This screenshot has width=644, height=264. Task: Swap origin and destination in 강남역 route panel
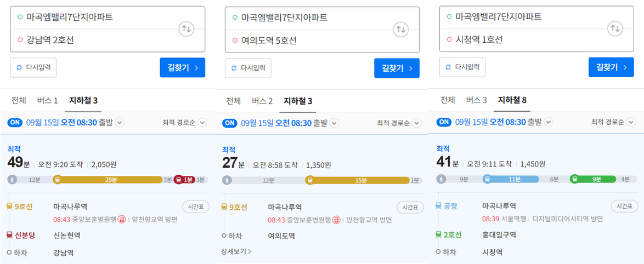pyautogui.click(x=187, y=28)
